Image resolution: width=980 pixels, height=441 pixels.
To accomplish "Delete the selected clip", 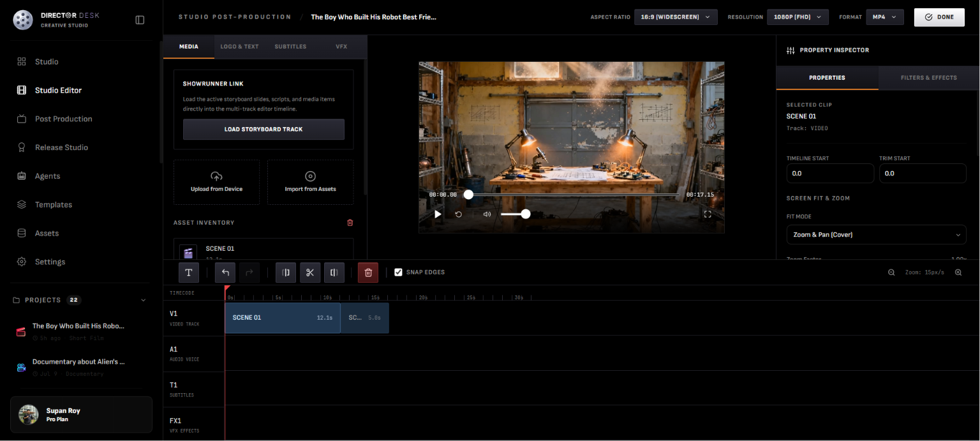I will pyautogui.click(x=368, y=273).
